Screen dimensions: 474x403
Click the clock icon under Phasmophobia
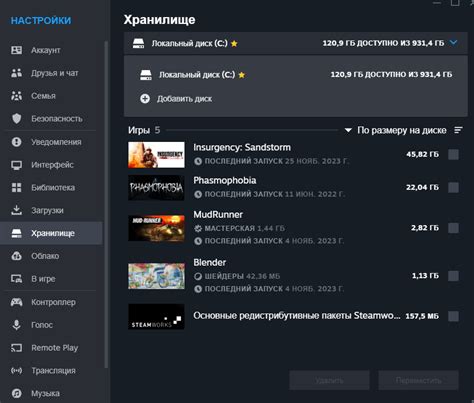[198, 194]
